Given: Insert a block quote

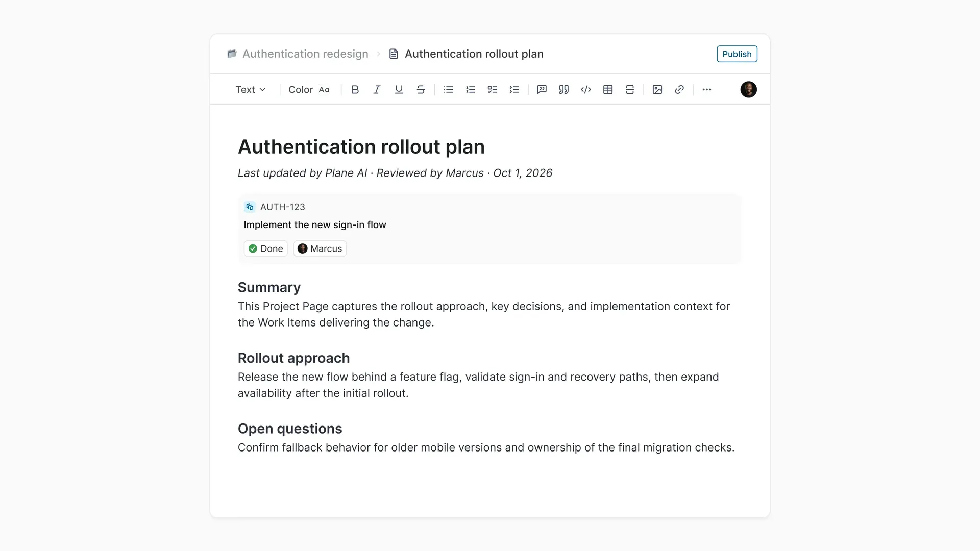Looking at the screenshot, I should tap(563, 90).
